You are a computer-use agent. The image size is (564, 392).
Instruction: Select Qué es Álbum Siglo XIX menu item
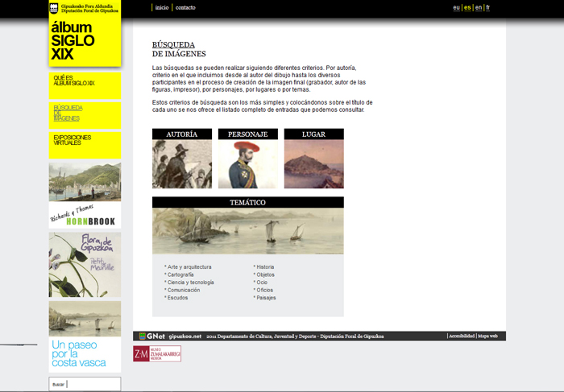tap(74, 80)
